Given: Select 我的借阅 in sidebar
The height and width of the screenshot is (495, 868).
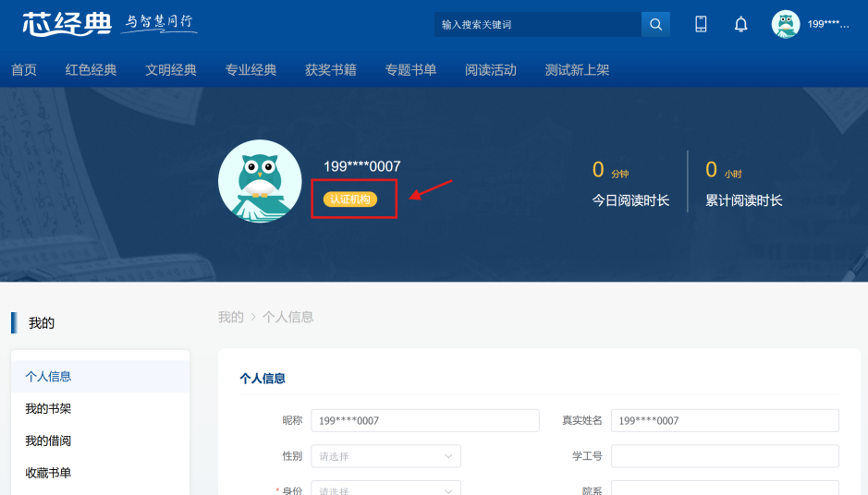Looking at the screenshot, I should pos(48,441).
